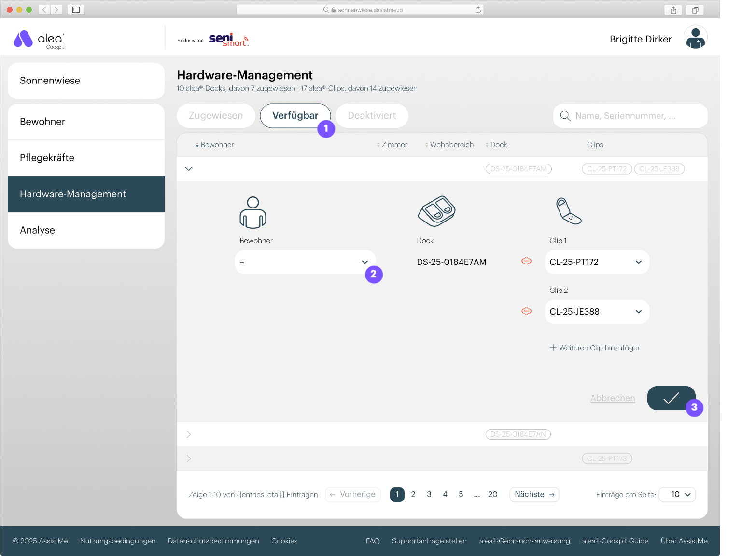Expand the DS-25-0184E7AN row
Screen dimensions: 756x556
coord(189,434)
